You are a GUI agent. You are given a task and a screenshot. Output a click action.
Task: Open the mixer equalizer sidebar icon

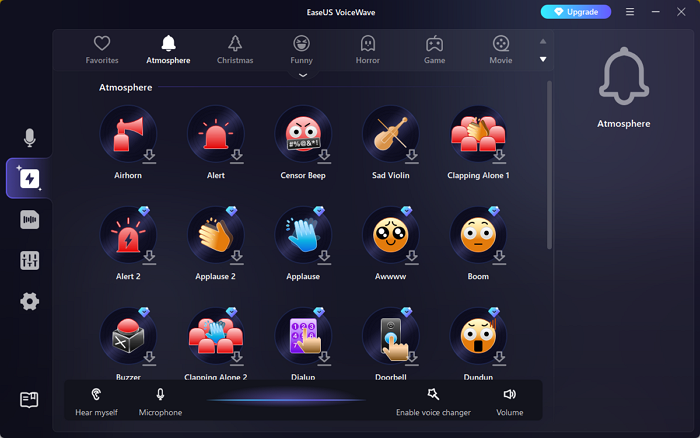click(29, 261)
